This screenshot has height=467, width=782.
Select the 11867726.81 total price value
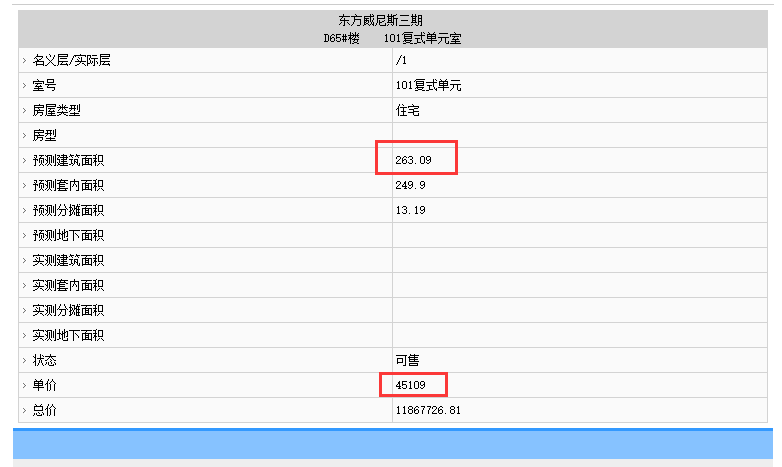[428, 410]
